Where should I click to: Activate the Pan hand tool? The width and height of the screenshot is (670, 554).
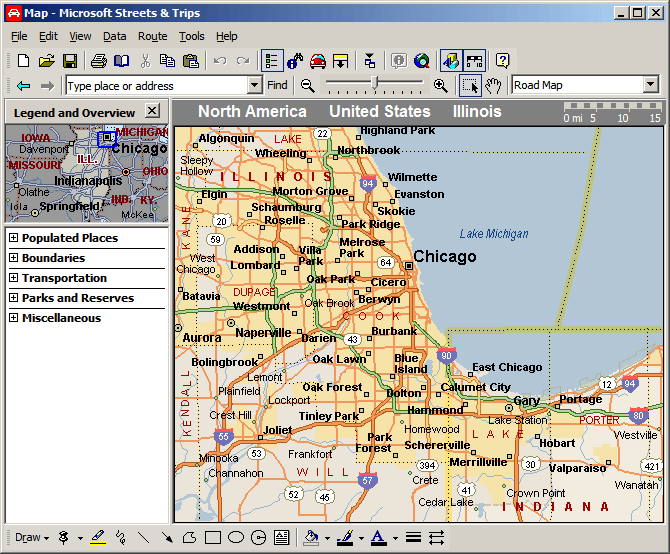click(x=493, y=86)
